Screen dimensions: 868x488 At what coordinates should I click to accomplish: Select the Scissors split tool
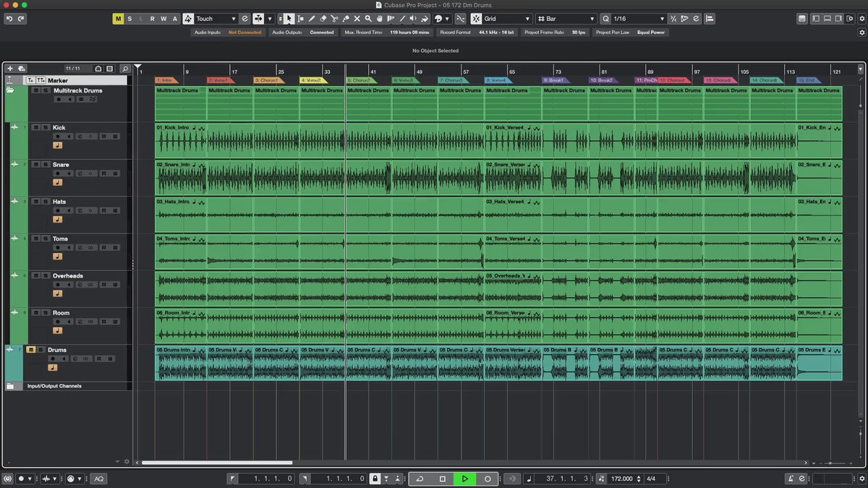click(x=334, y=19)
